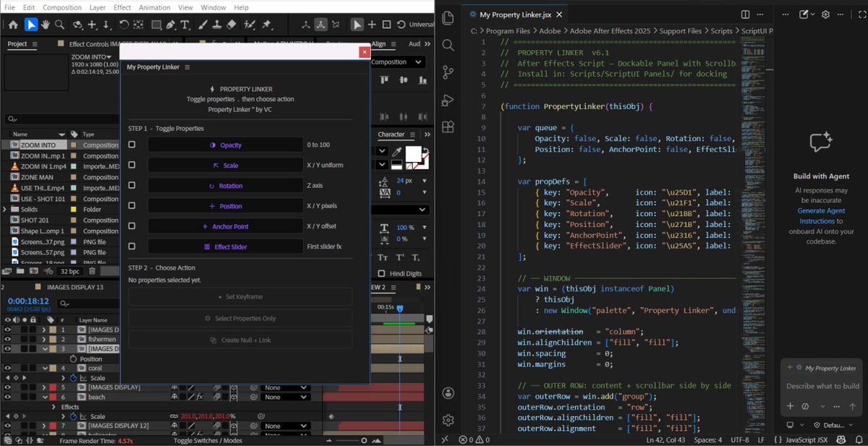
Task: Open the My Property Linker panel menu
Action: pos(187,67)
